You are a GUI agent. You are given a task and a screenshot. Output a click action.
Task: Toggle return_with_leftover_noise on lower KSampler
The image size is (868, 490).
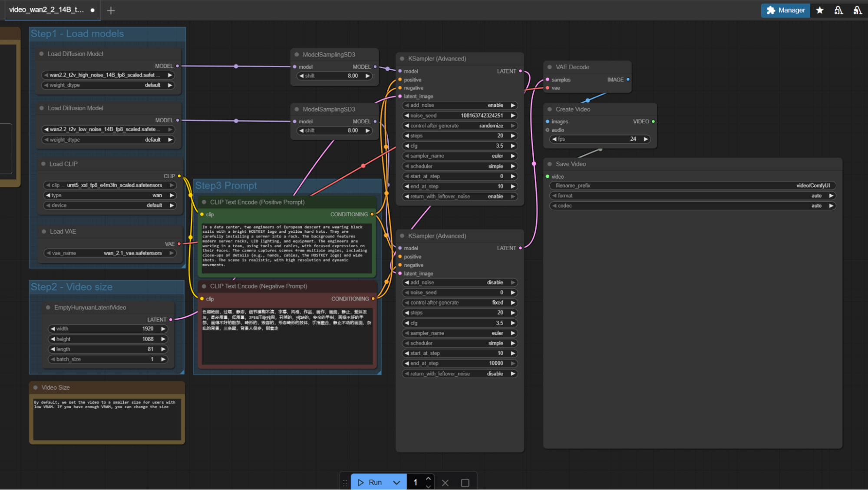click(x=459, y=374)
